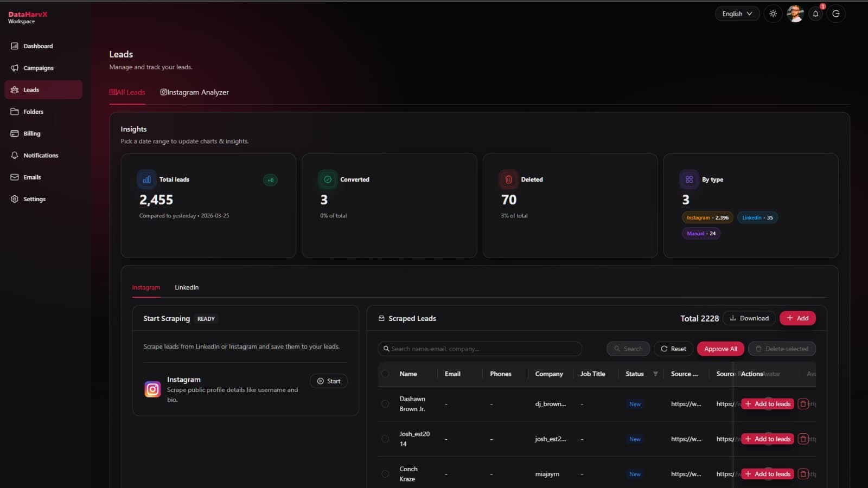Click the notification bell icon
The width and height of the screenshot is (868, 488).
pos(815,14)
